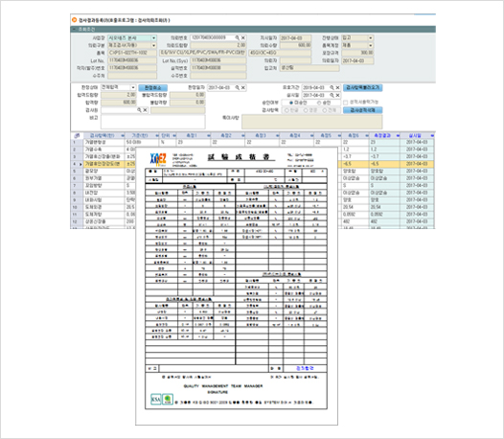The image size is (504, 439).
Task: Click the grid corner icon above the row numbers
Action: [x=77, y=136]
